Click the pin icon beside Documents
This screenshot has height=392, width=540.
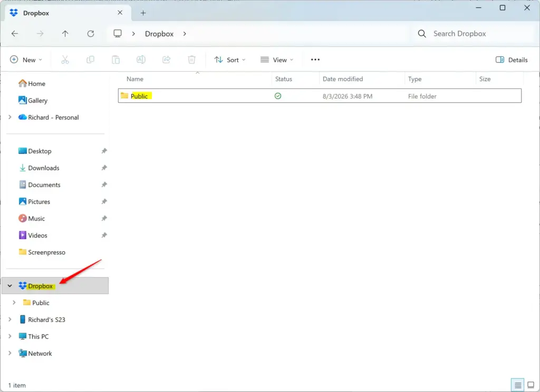point(104,184)
